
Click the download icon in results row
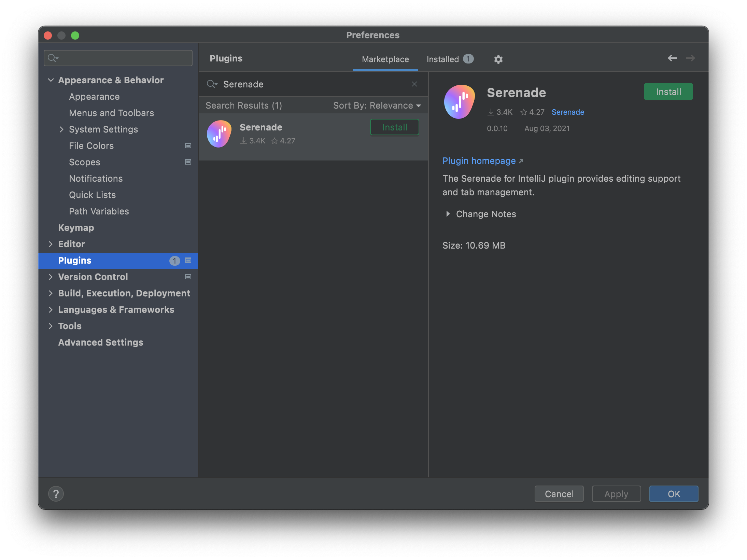click(243, 141)
